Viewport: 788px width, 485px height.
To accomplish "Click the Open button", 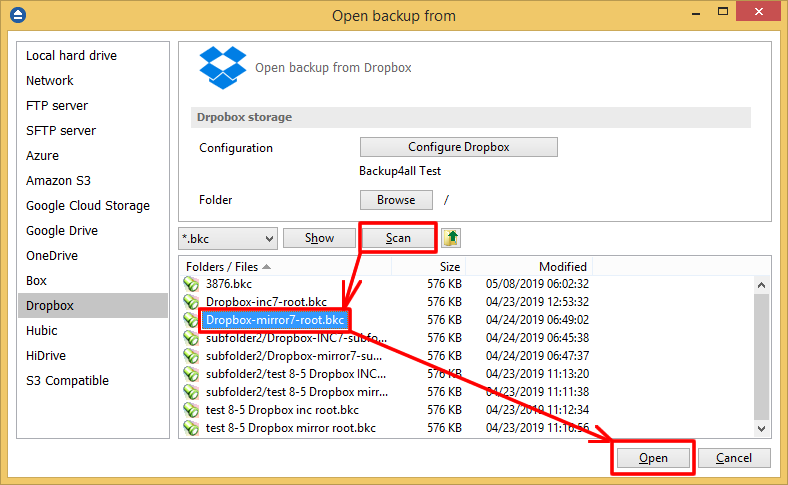I will 653,458.
